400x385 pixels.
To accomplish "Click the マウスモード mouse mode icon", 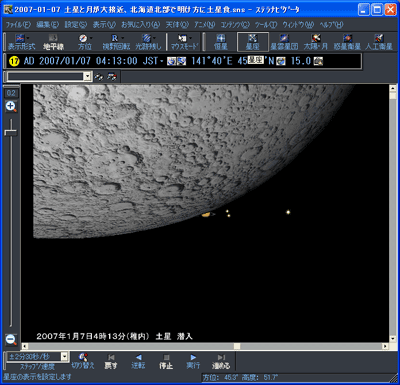I will pyautogui.click(x=182, y=38).
